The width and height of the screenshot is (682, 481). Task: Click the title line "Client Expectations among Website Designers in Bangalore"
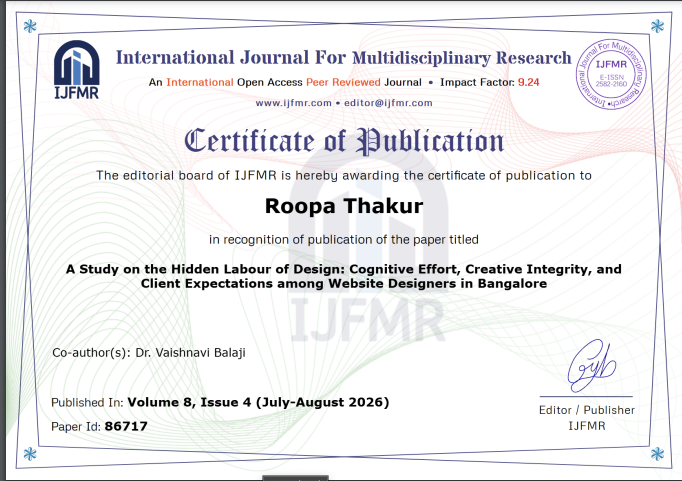tap(344, 284)
